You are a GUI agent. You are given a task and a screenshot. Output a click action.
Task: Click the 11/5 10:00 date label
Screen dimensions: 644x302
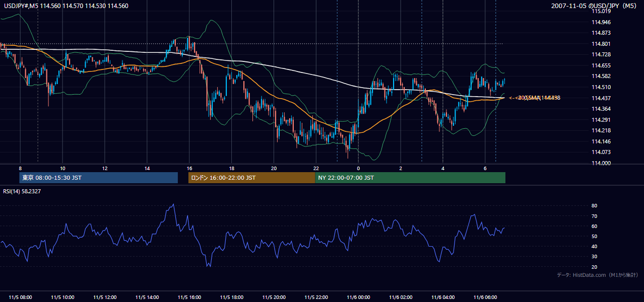(x=62, y=297)
